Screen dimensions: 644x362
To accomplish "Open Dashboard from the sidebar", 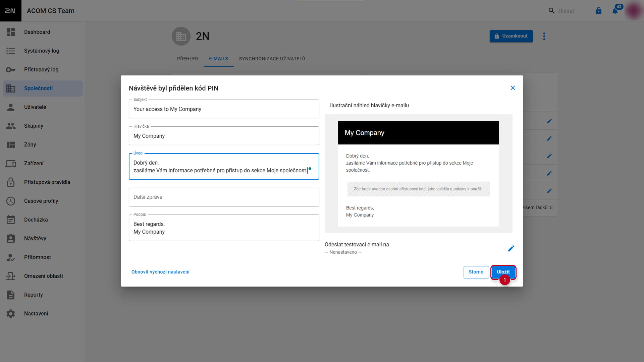I will (43, 32).
